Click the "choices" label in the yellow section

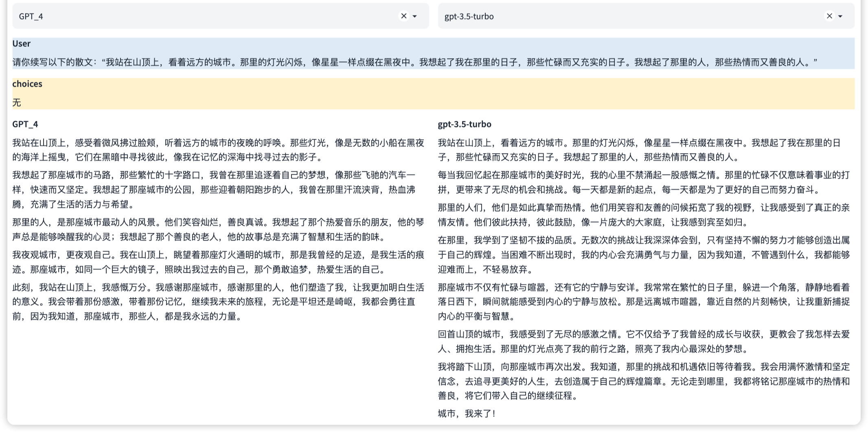click(x=27, y=84)
